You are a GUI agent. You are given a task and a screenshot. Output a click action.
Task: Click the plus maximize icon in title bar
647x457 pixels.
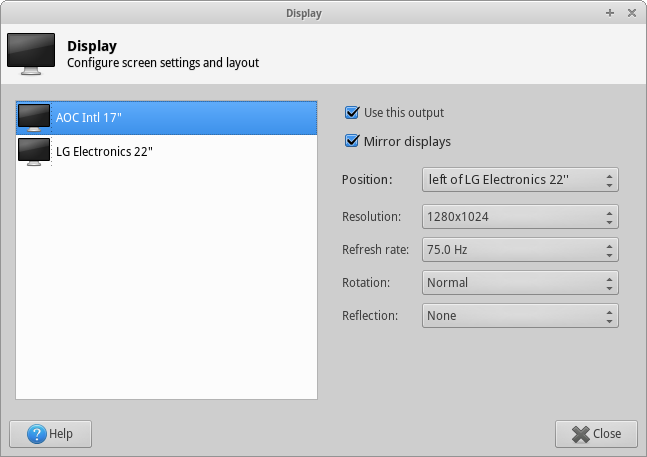[x=610, y=13]
